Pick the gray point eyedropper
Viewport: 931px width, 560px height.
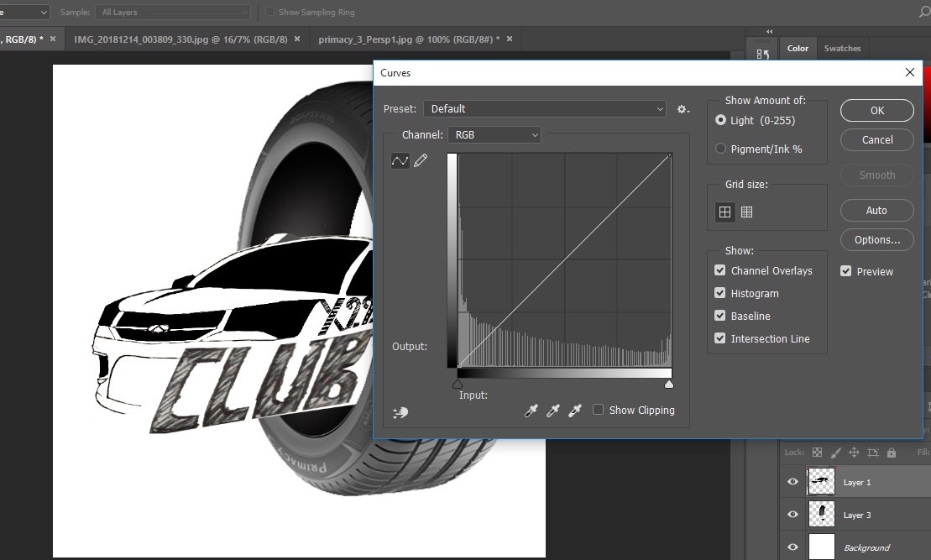(x=552, y=411)
